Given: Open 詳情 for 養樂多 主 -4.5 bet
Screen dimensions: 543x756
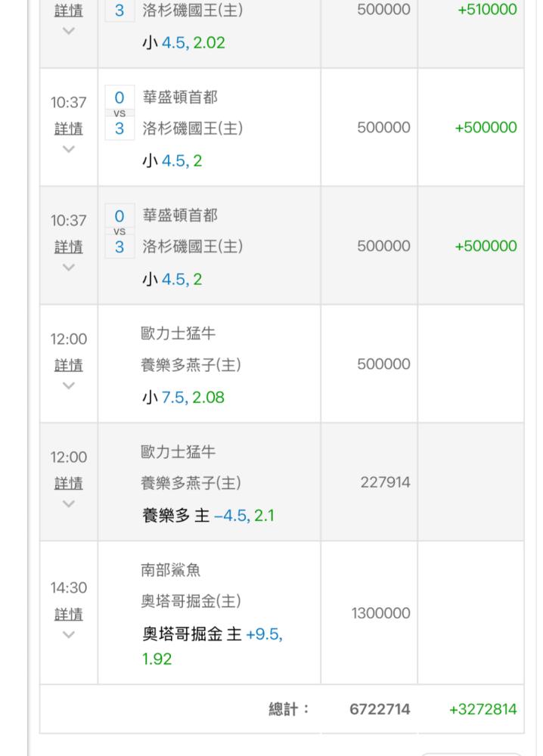Looking at the screenshot, I should (68, 483).
